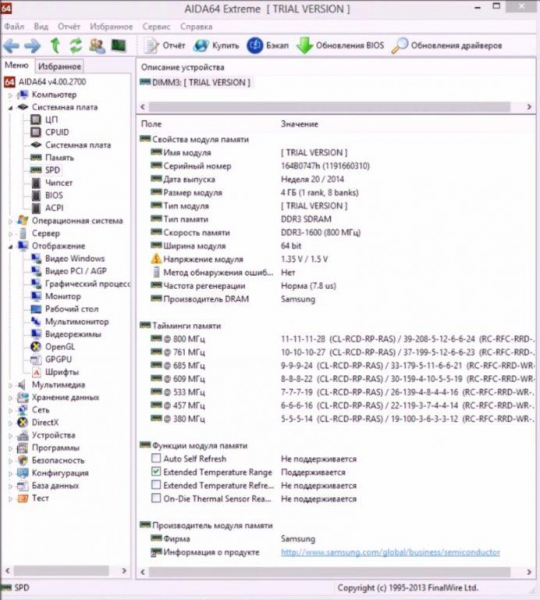Collapse the Отображение tree node
Viewport: 540px width, 600px height.
click(x=10, y=246)
